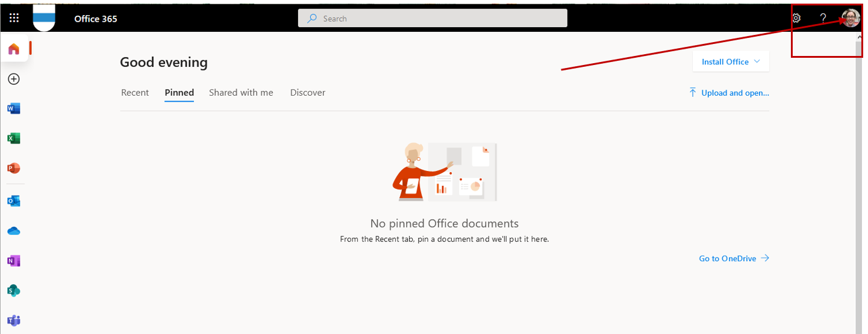The image size is (868, 334).
Task: Launch Word from the sidebar
Action: coord(14,109)
